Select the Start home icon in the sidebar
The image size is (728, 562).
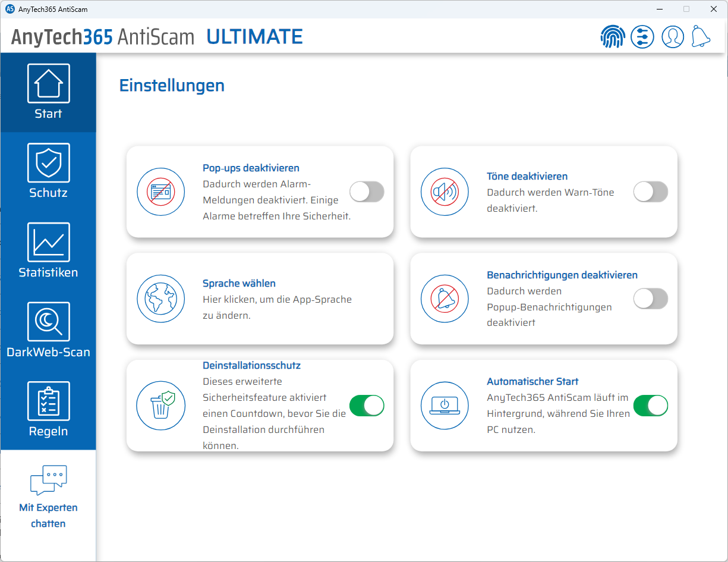48,83
